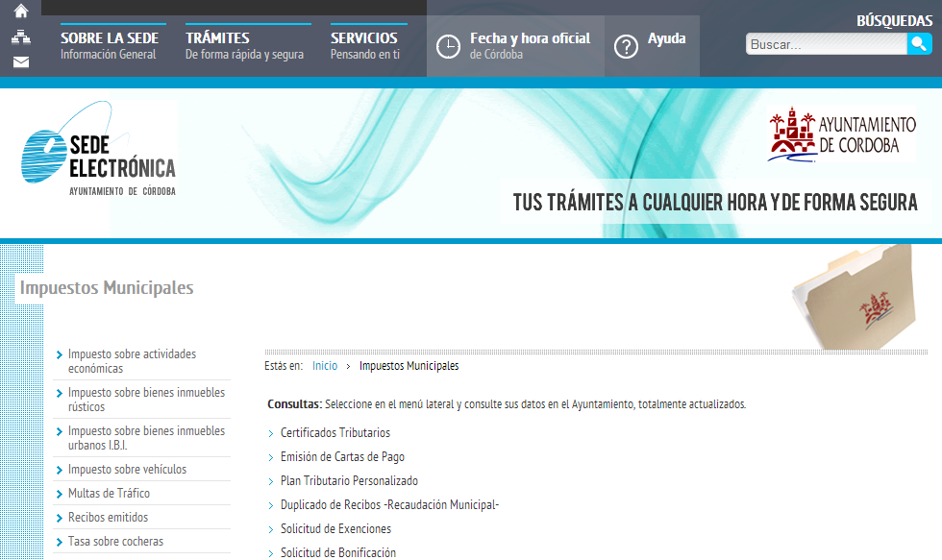Open Solicitud de Bonificación
The image size is (942, 560).
(338, 552)
